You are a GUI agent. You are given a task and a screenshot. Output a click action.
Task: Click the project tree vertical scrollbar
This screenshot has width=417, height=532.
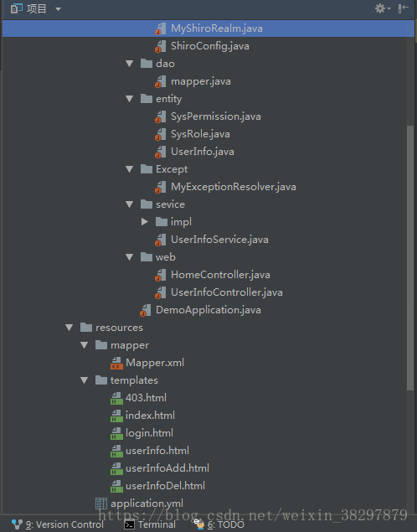pos(410,258)
